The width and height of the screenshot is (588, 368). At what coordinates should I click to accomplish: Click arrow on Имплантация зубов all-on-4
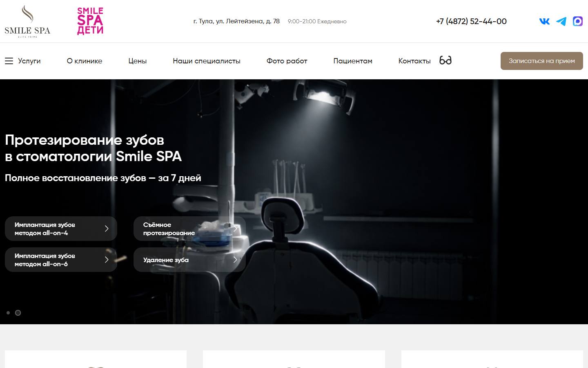(x=107, y=229)
